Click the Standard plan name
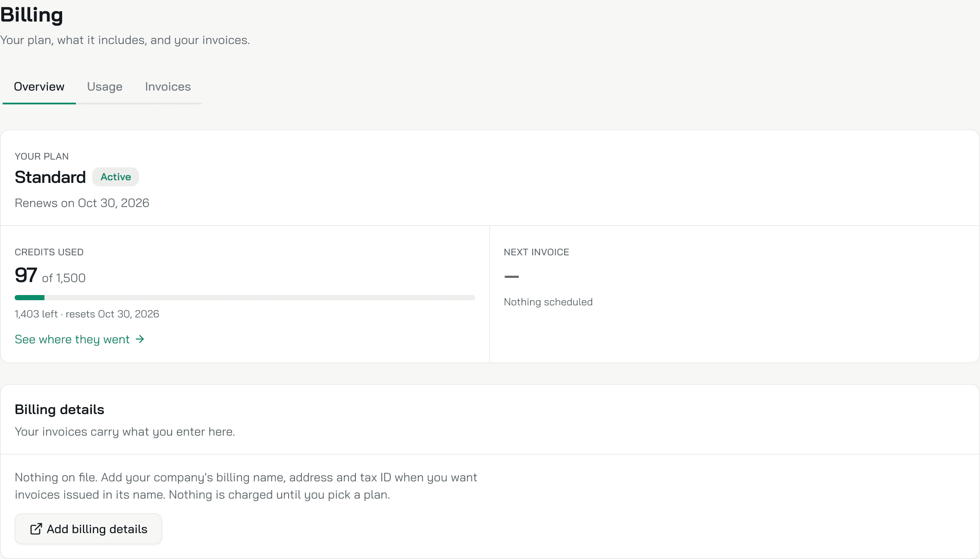The image size is (980, 559). click(x=50, y=177)
